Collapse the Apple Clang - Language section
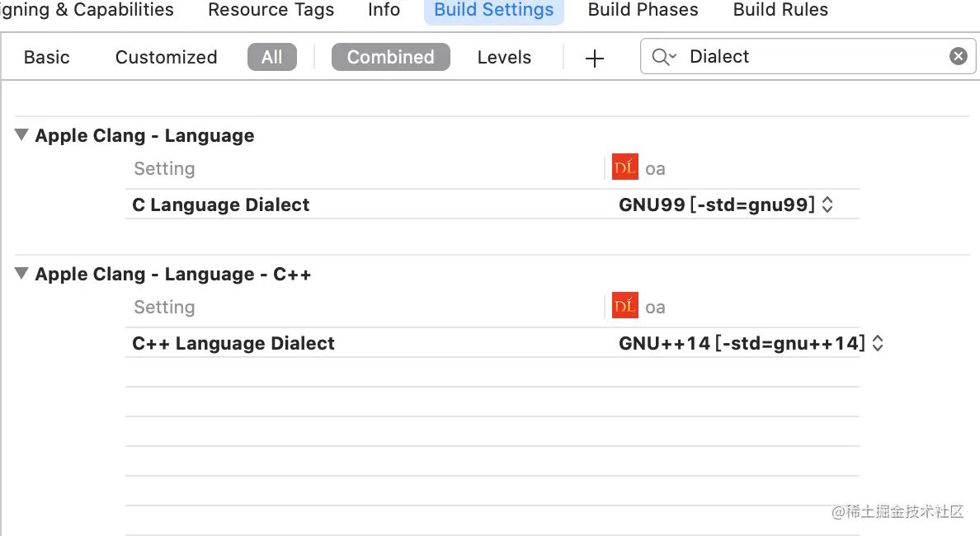Image resolution: width=980 pixels, height=536 pixels. 21,135
